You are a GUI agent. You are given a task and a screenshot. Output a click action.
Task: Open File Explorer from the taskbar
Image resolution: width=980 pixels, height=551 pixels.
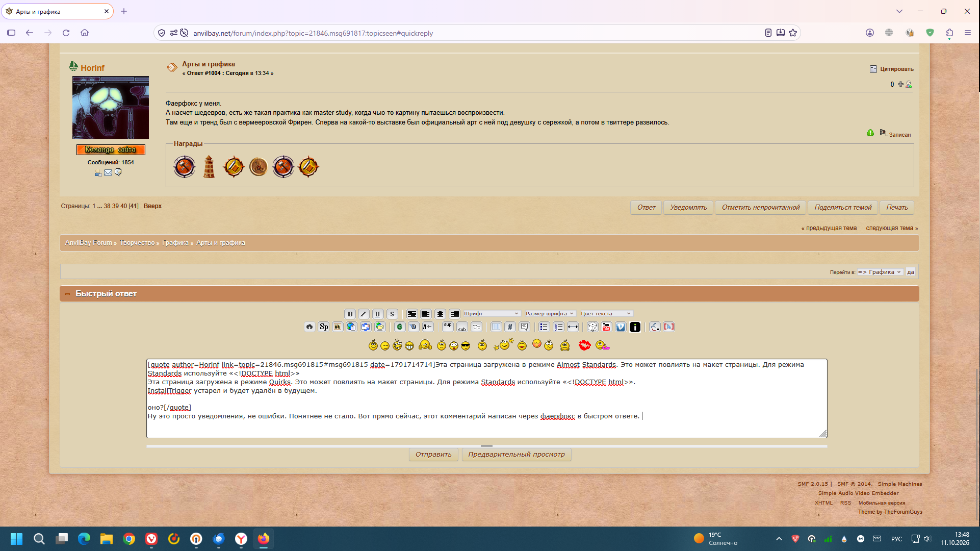click(x=106, y=539)
